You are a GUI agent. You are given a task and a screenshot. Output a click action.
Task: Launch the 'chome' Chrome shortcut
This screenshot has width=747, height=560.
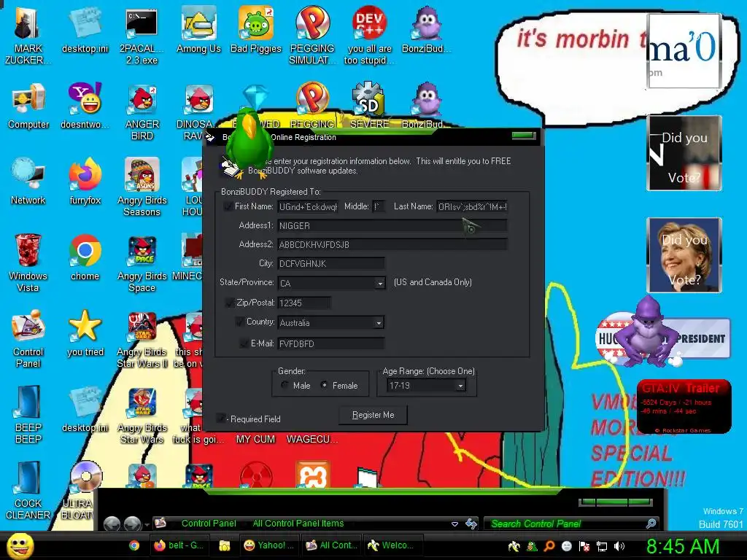[x=85, y=257]
